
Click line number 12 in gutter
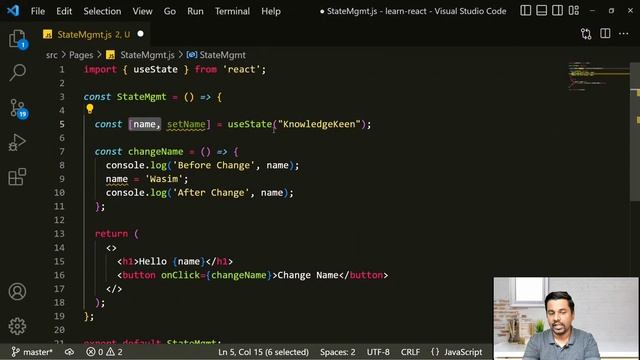pyautogui.click(x=59, y=220)
